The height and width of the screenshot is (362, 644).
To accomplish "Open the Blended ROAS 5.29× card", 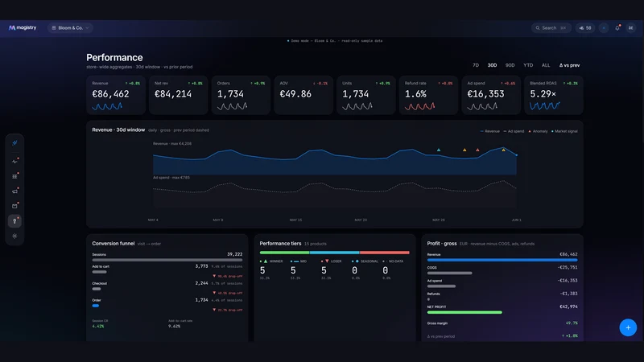I will 554,95.
